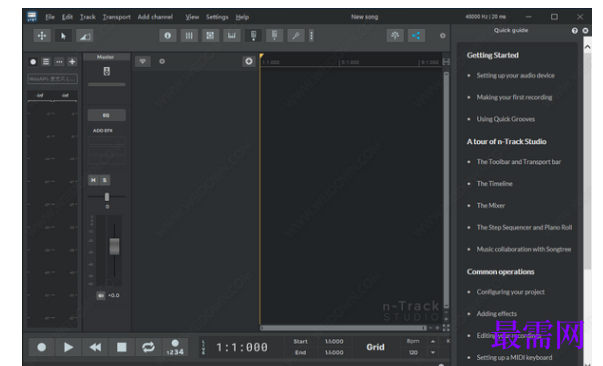Open the Edit menu
The image size is (603, 366).
coord(67,17)
